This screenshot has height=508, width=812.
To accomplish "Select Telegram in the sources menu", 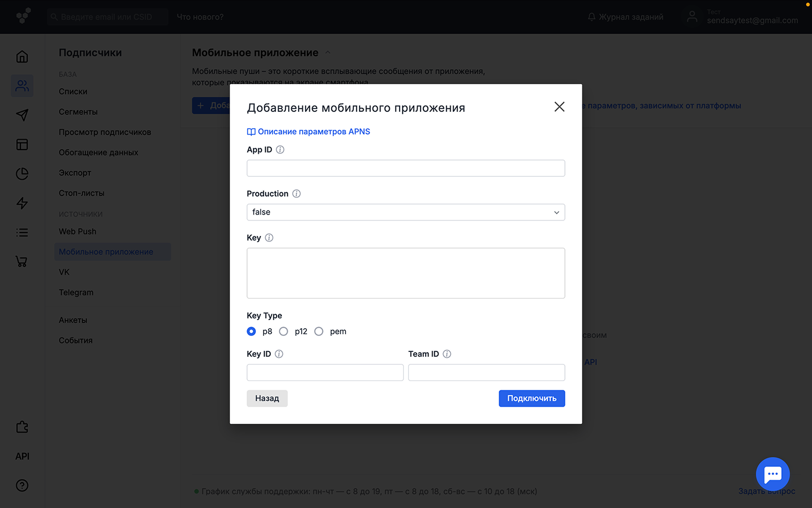I will tap(76, 292).
